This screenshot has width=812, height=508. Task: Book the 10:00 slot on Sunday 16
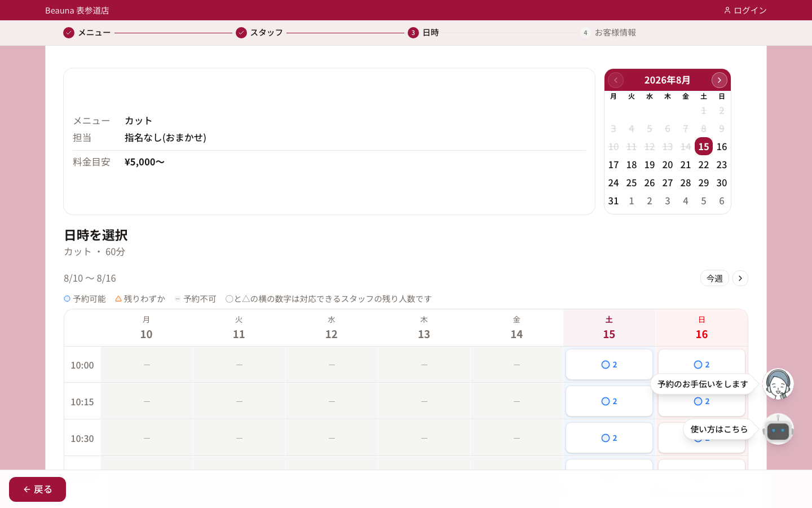701,365
